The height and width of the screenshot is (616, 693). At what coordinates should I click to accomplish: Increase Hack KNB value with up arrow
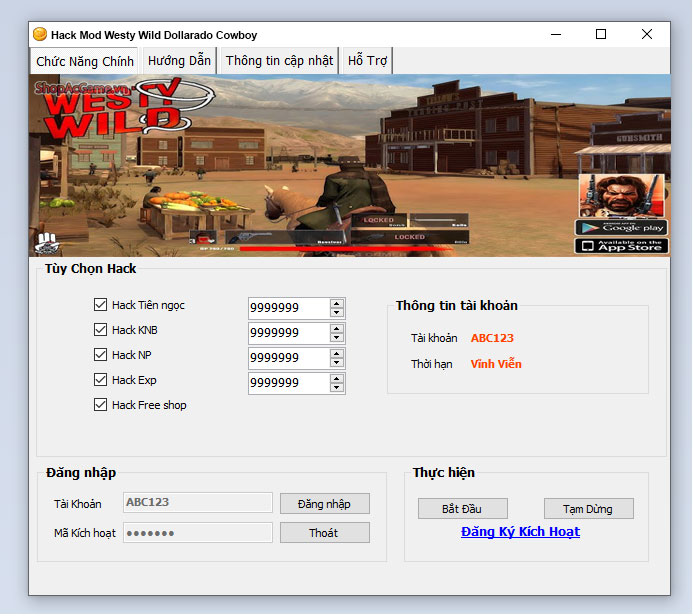point(337,329)
